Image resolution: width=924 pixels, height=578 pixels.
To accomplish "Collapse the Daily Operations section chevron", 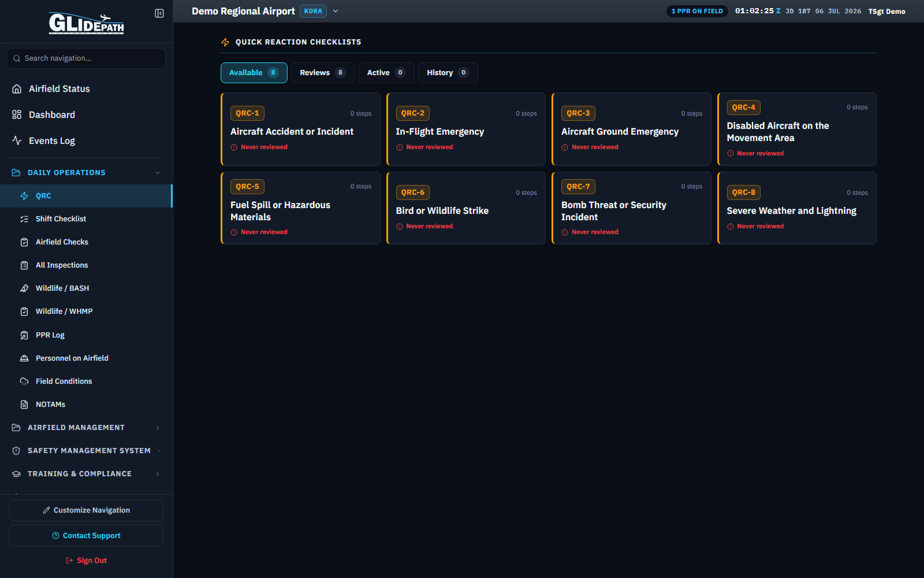I will click(158, 173).
